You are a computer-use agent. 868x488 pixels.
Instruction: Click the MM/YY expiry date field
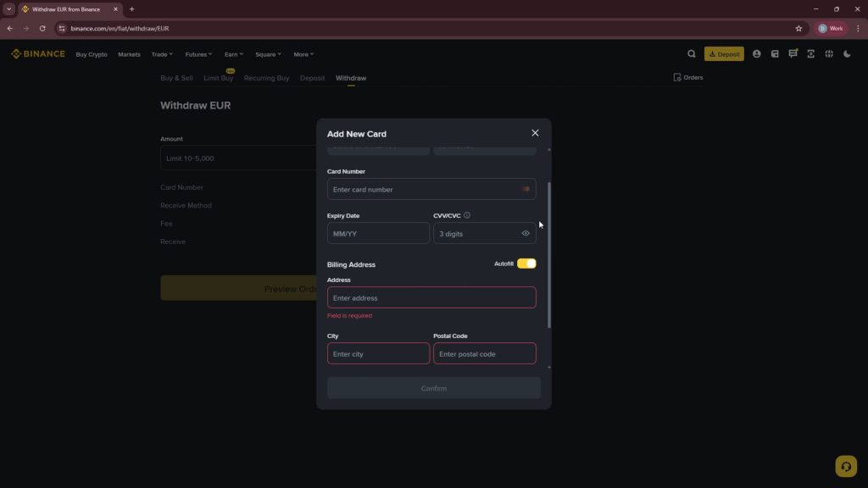[x=378, y=234]
